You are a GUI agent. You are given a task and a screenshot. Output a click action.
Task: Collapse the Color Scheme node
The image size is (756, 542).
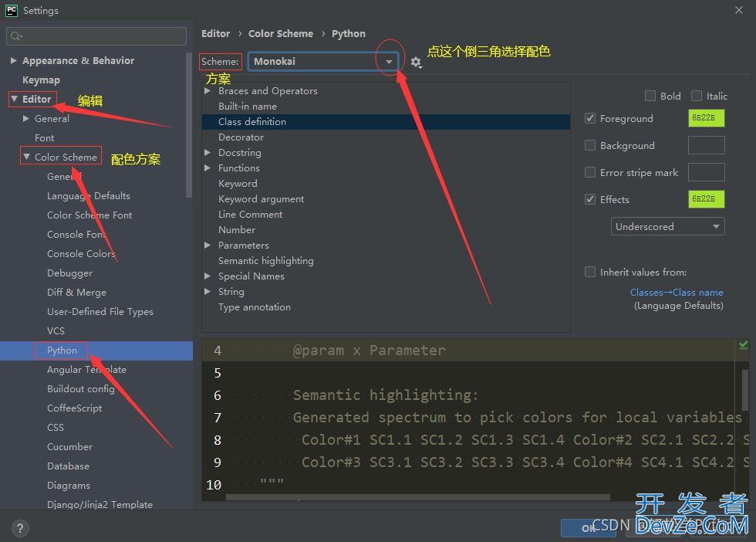26,157
